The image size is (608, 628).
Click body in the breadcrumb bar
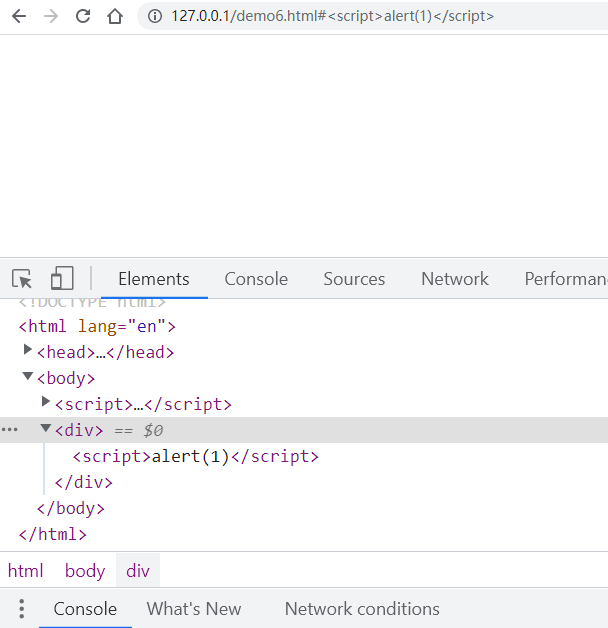point(85,571)
